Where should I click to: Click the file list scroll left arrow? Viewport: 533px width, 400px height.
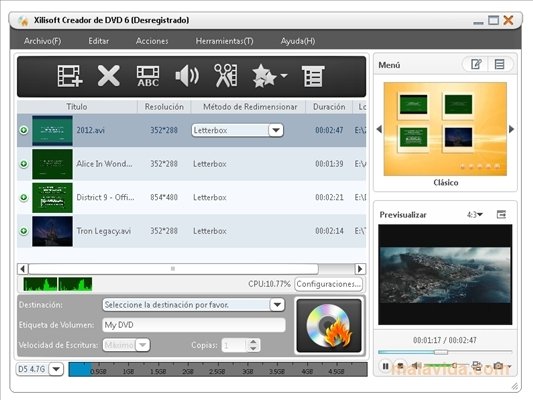(x=22, y=269)
